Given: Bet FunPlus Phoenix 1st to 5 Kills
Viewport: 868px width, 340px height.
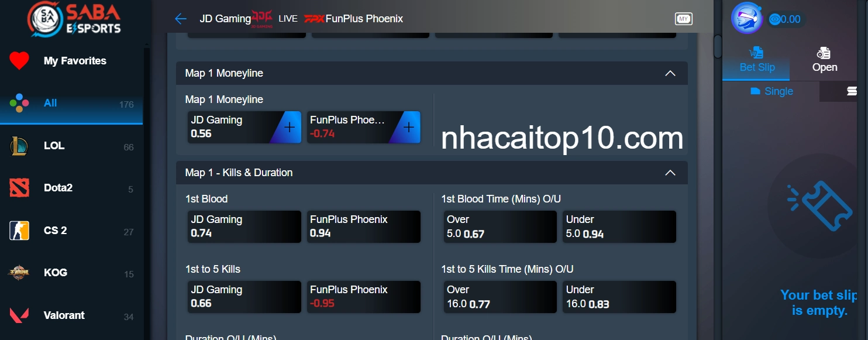Looking at the screenshot, I should click(x=364, y=297).
